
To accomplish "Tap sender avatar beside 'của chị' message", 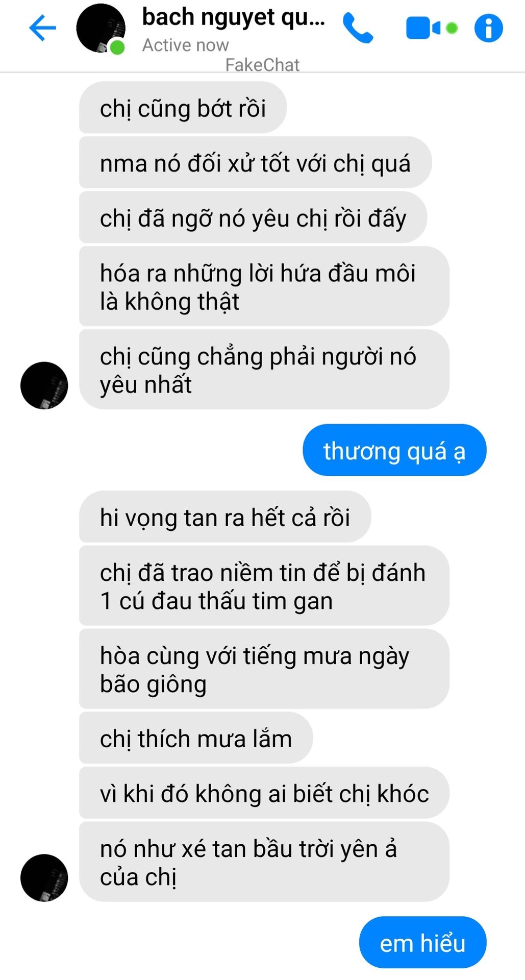I will click(x=44, y=877).
